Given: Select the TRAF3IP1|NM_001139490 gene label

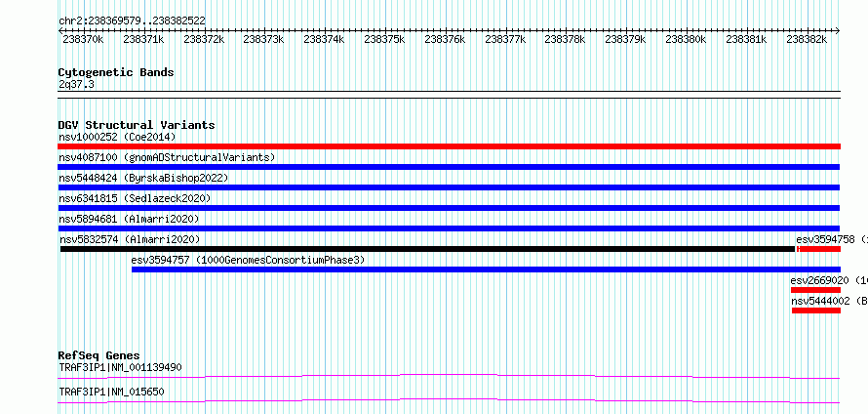Looking at the screenshot, I should (120, 367).
